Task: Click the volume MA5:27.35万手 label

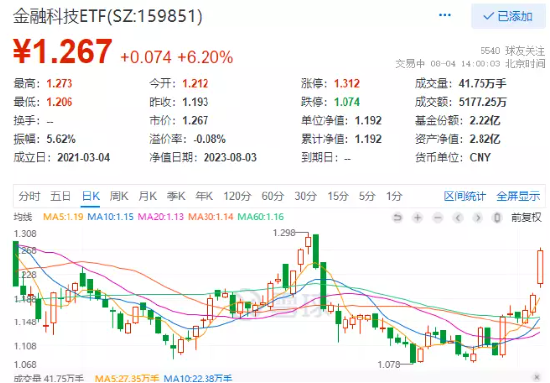Action: tap(127, 378)
